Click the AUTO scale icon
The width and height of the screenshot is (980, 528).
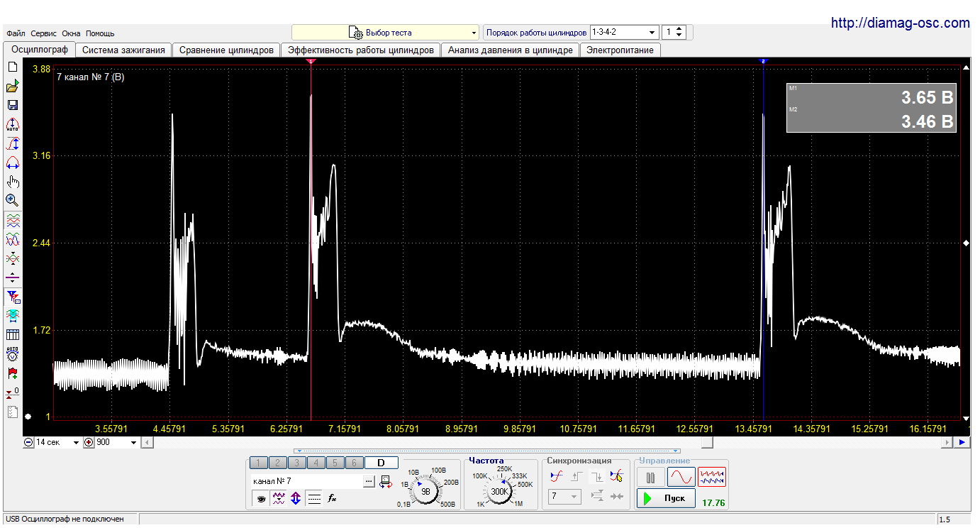[x=12, y=124]
